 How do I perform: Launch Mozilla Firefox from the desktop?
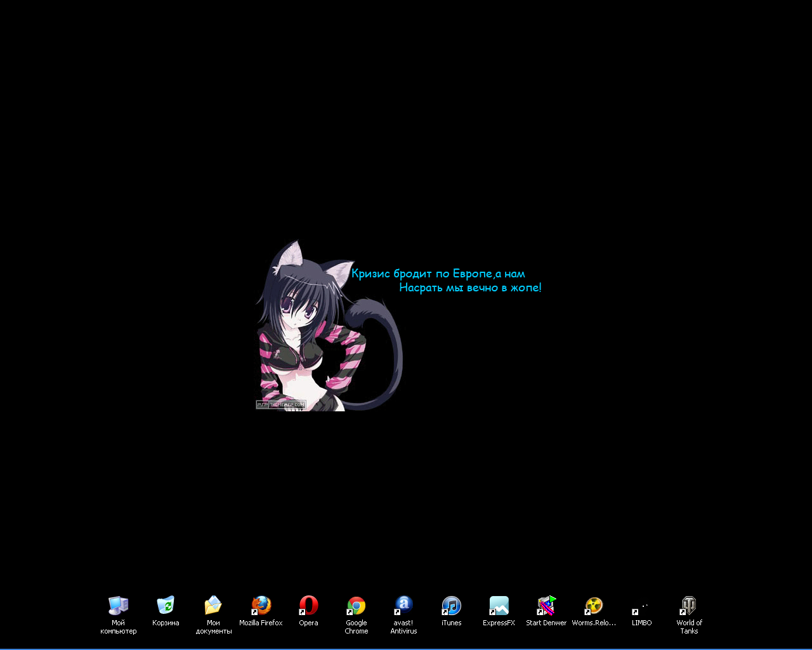coord(261,606)
